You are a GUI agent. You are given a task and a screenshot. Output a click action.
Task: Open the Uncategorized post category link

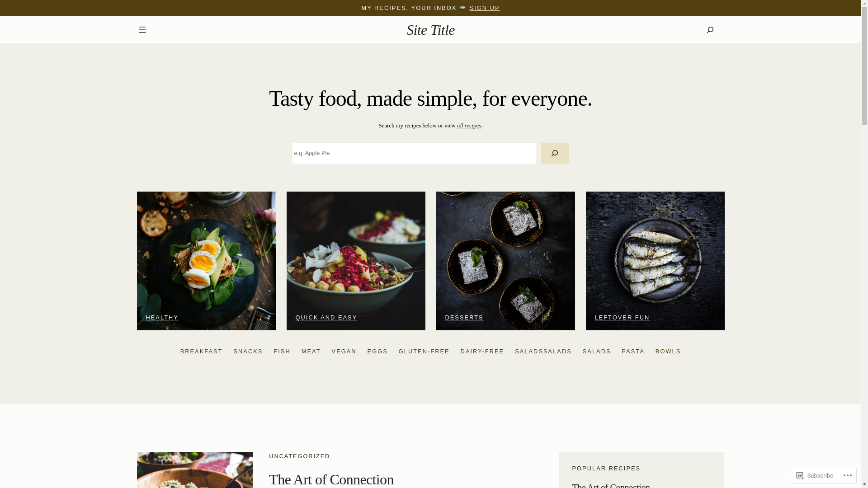299,456
